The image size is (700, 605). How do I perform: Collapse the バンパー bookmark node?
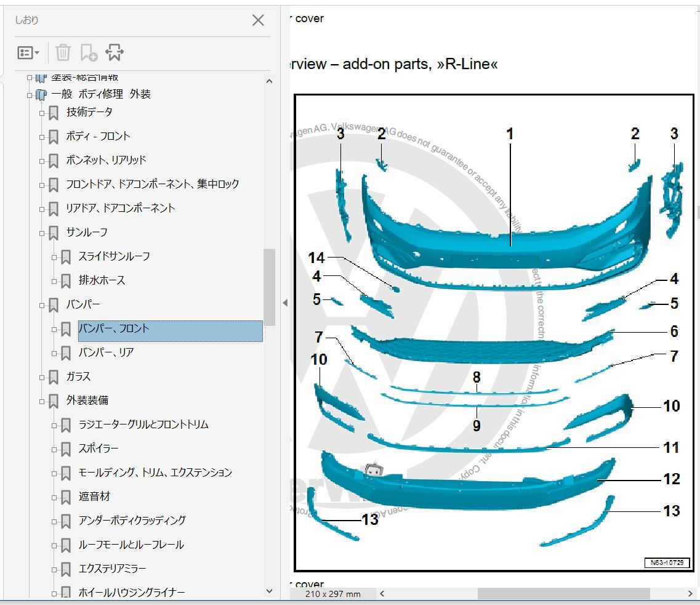pyautogui.click(x=41, y=306)
